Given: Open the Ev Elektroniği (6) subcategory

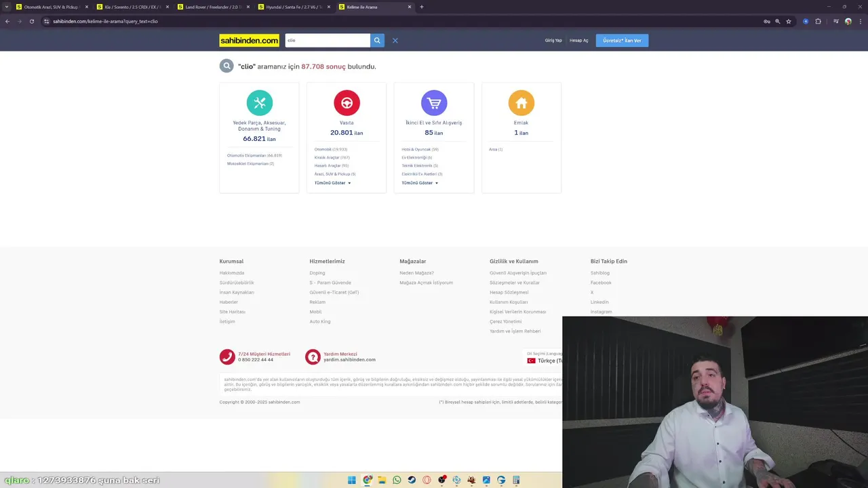Looking at the screenshot, I should [x=417, y=157].
